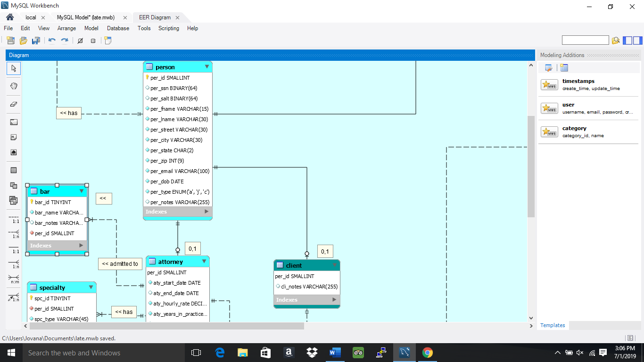
Task: Select the new layer tool
Action: [14, 122]
